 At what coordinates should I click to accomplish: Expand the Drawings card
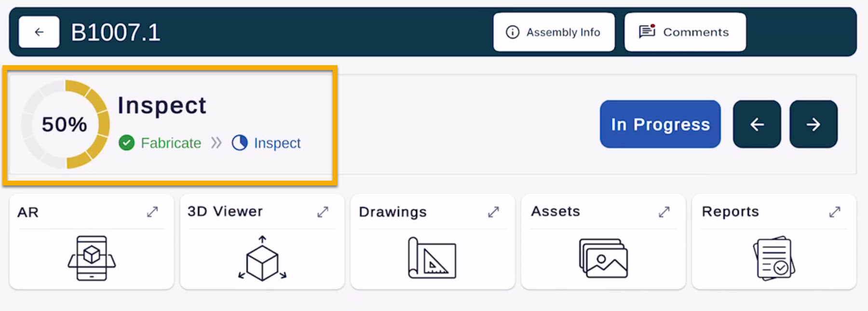[x=493, y=212]
